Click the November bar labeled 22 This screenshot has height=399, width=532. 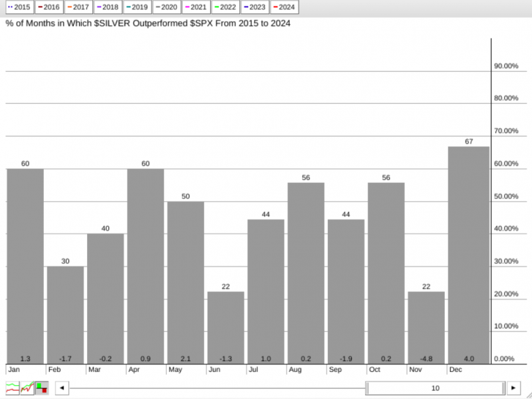[426, 328]
